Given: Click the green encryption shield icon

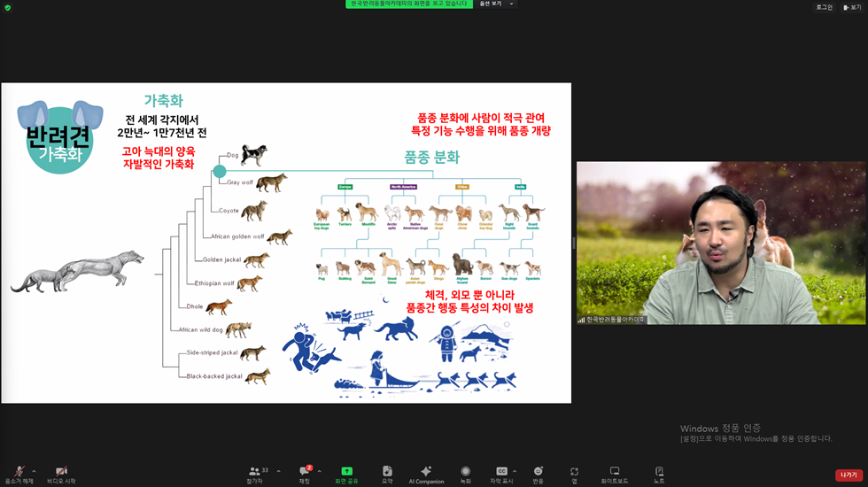Looking at the screenshot, I should tap(7, 7).
